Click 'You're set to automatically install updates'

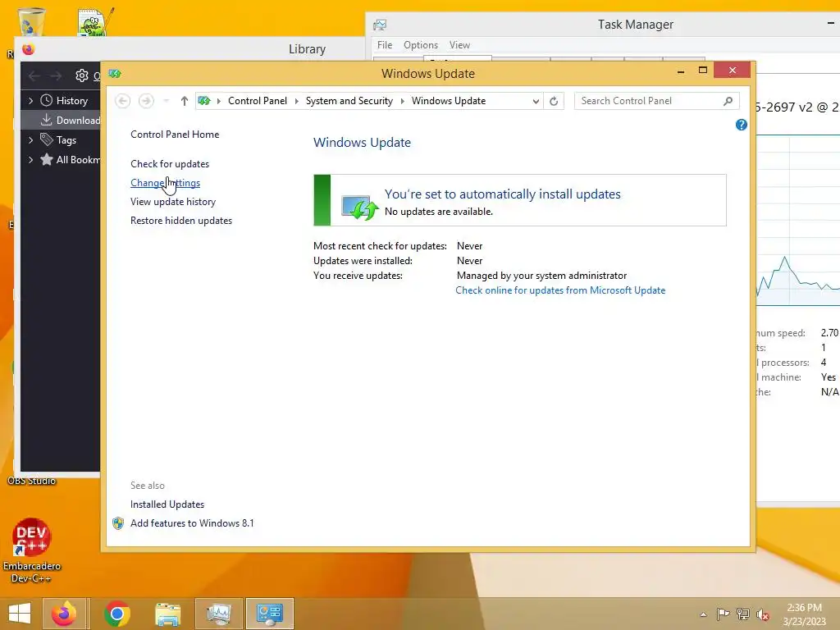503,194
